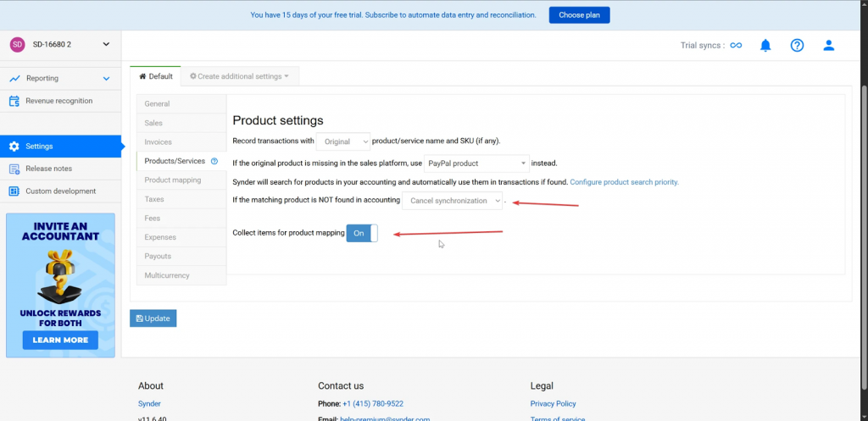The height and width of the screenshot is (421, 868).
Task: Click the Choose plan button
Action: click(x=579, y=15)
